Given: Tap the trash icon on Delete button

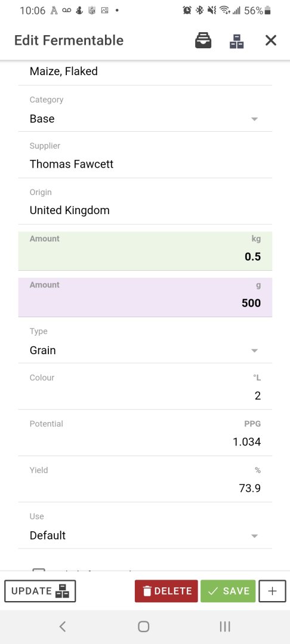Looking at the screenshot, I should pyautogui.click(x=147, y=591).
